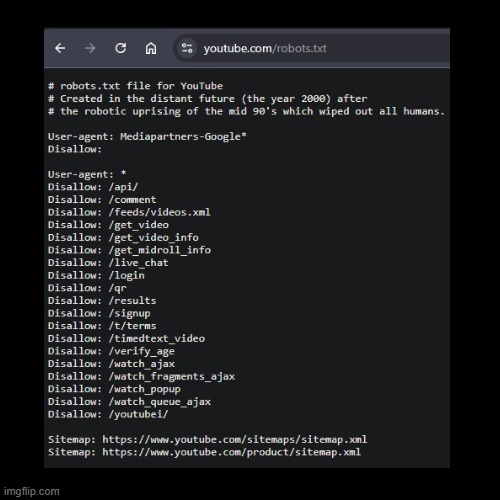
Task: Click 'Disallow: /get_video' line
Action: click(108, 225)
